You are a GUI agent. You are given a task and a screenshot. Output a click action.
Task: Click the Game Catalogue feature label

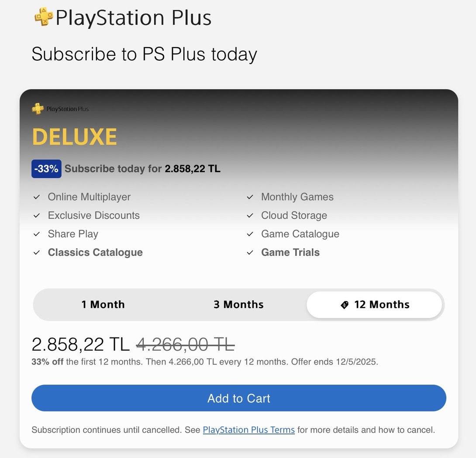(300, 234)
